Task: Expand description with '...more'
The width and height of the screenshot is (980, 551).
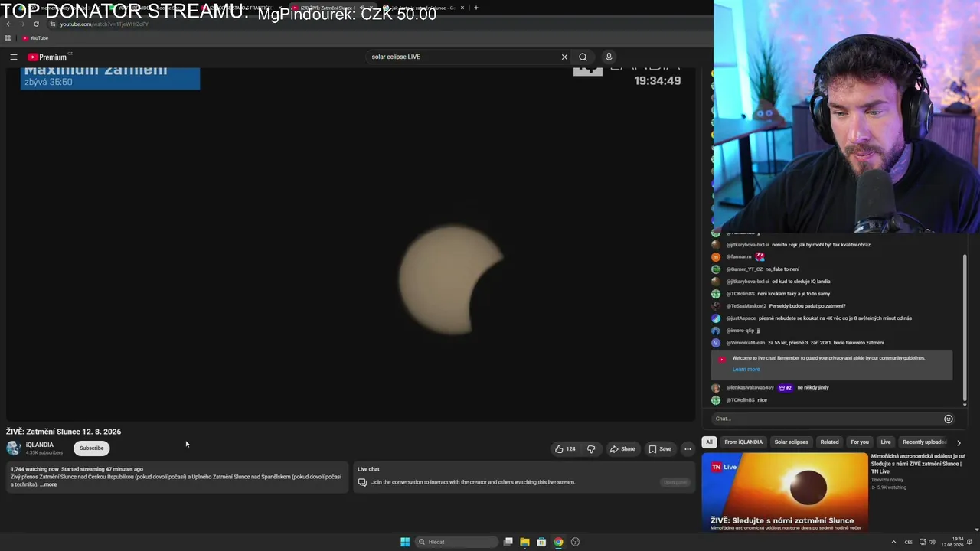Action: click(48, 484)
